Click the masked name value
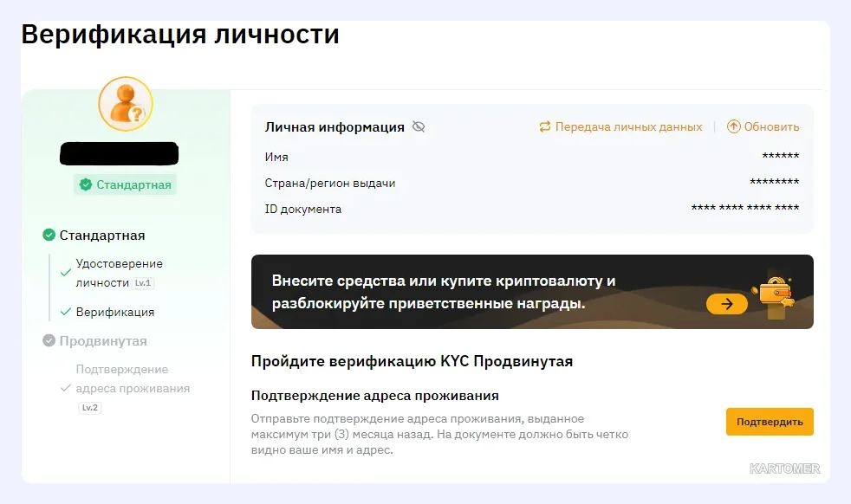 781,156
